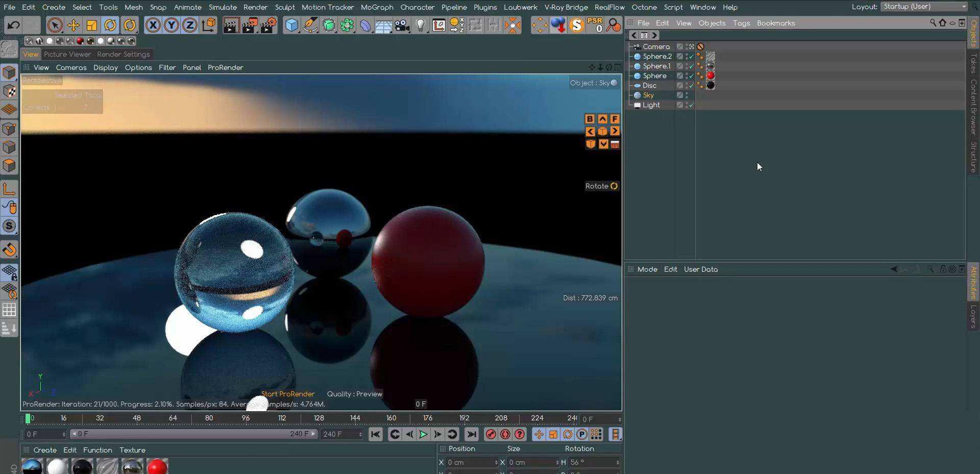Open Render View clapperboard icon
Screen dimensions: 980x474
231,25
